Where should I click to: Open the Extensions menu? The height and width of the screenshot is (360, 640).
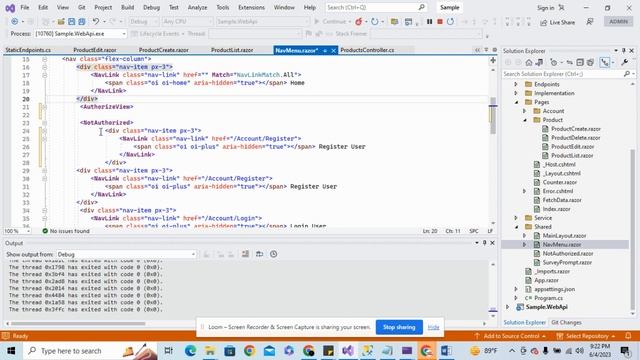[x=251, y=7]
